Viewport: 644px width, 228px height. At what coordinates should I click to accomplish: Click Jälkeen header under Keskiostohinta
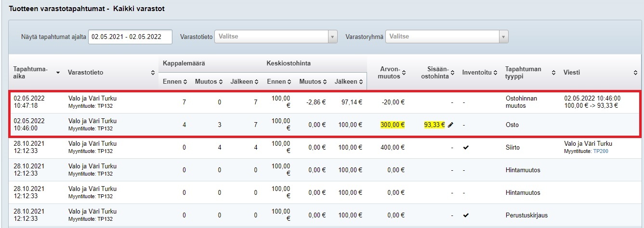coord(348,82)
